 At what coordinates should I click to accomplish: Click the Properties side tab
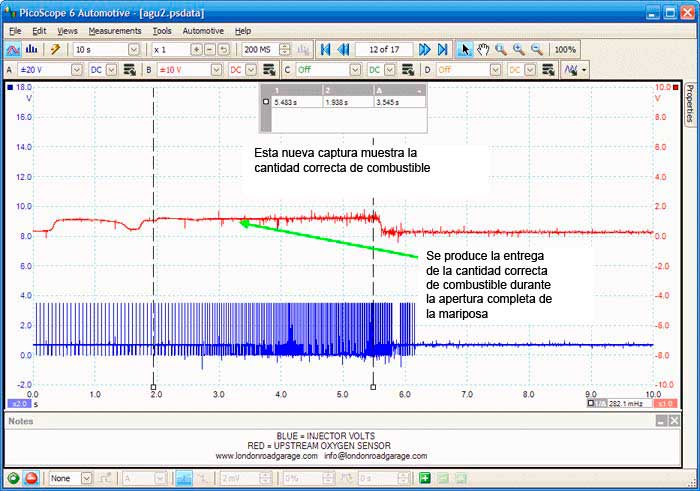(690, 103)
